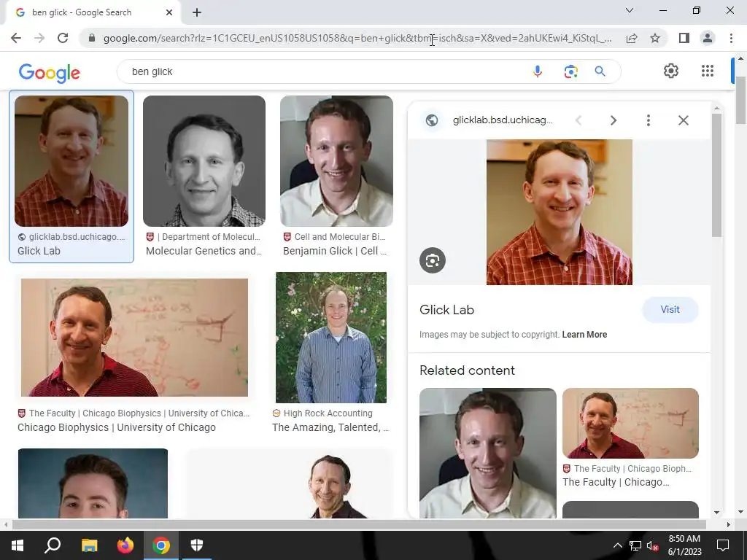Run the search with the magnifier icon
The height and width of the screenshot is (560, 747).
600,71
